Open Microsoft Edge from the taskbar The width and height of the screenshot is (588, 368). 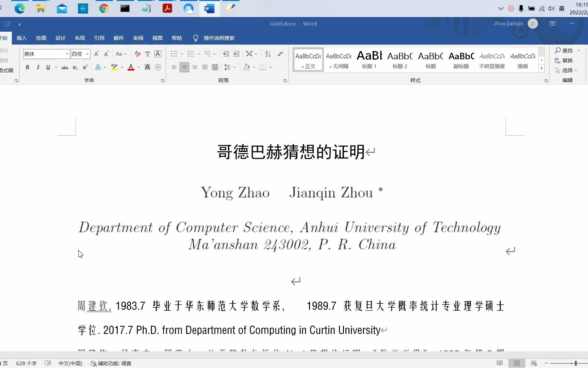19,9
